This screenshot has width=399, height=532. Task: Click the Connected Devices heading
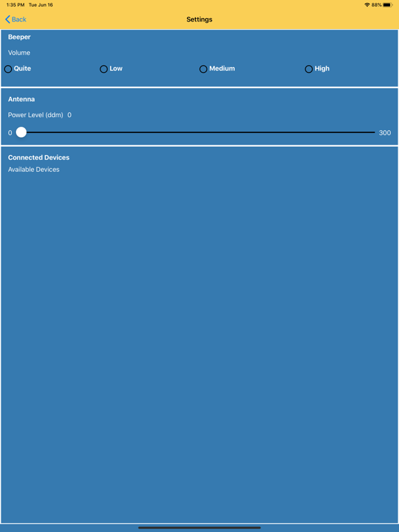(x=39, y=157)
